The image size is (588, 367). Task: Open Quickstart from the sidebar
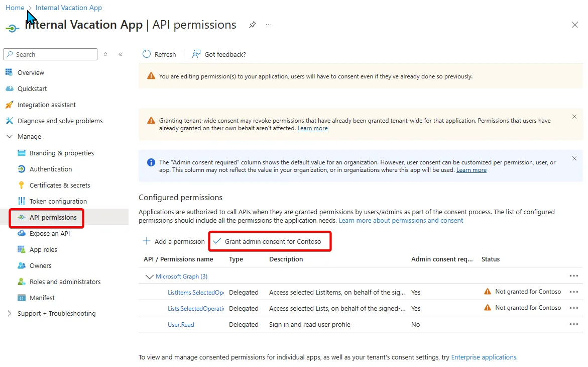32,88
